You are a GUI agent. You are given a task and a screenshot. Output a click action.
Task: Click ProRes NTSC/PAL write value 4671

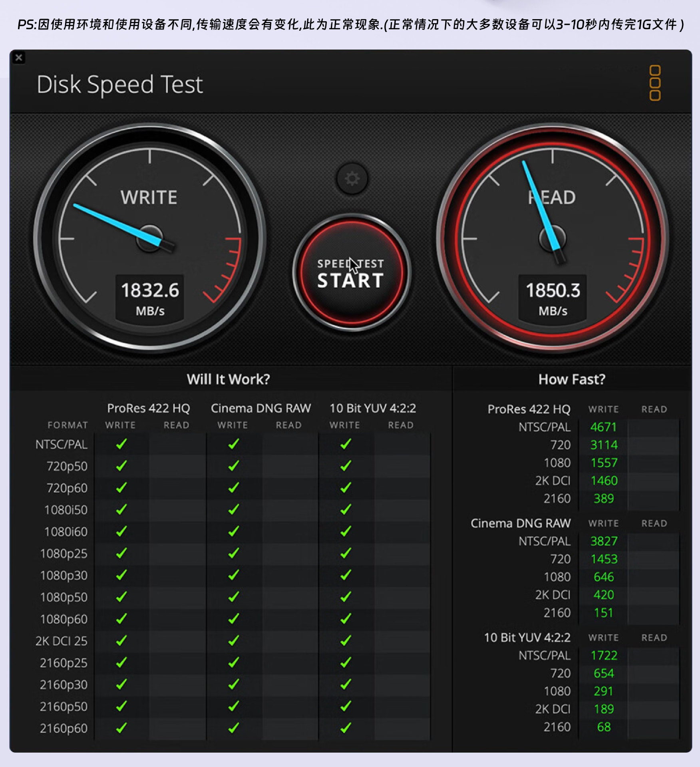tap(603, 427)
